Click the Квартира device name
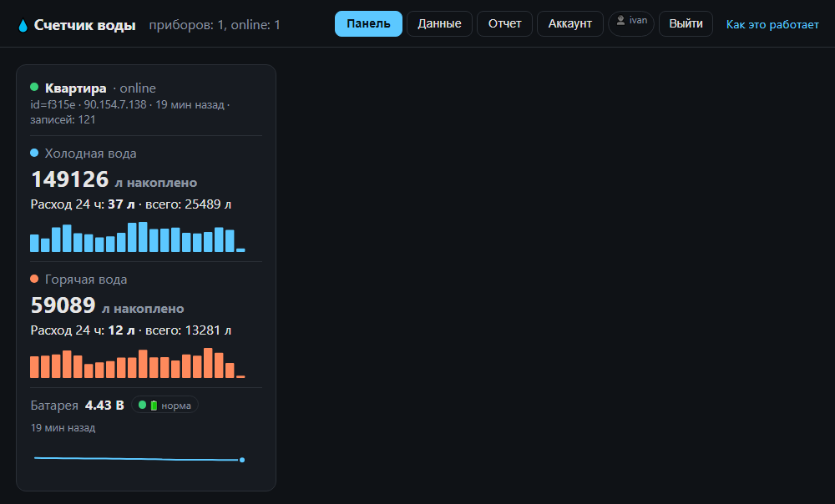The width and height of the screenshot is (835, 504). point(76,88)
